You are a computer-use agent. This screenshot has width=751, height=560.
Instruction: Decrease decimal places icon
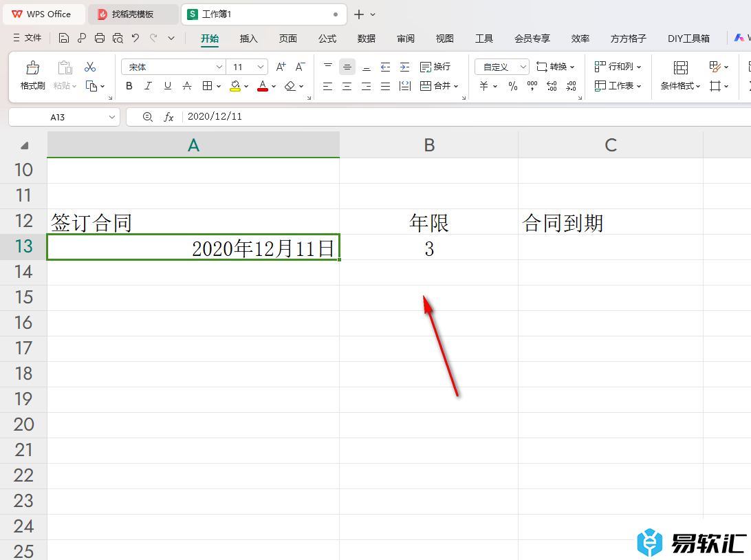point(571,86)
